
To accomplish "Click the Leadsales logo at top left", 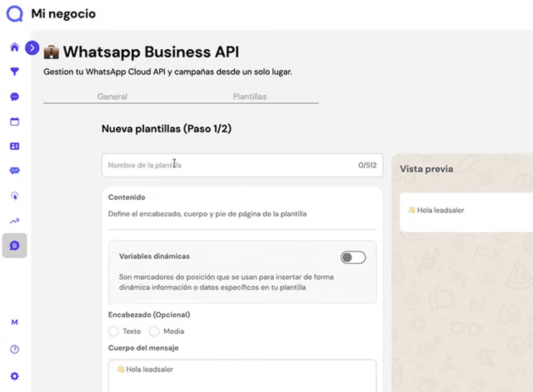I will tap(15, 14).
